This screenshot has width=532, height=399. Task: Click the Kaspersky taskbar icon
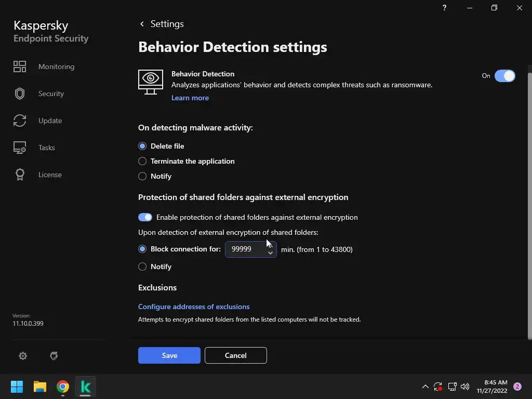[86, 387]
